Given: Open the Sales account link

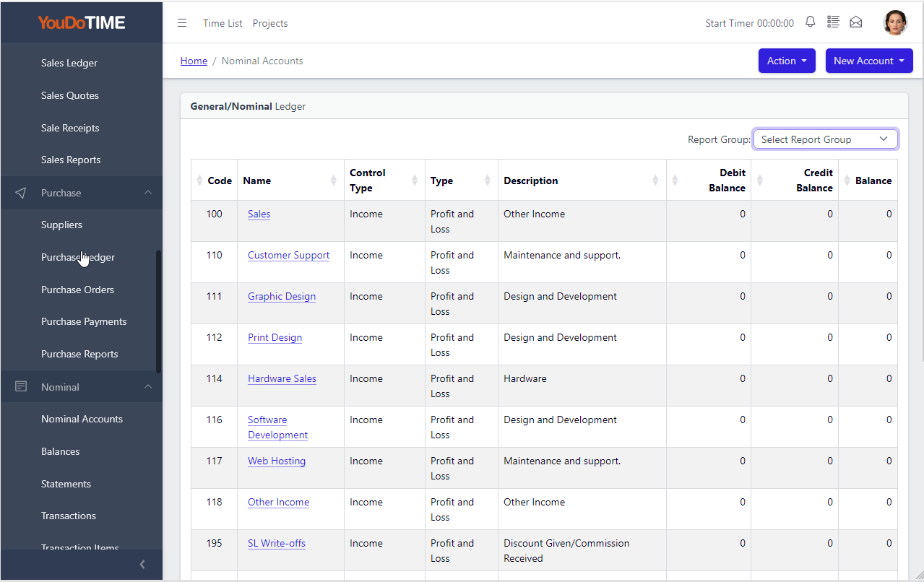Looking at the screenshot, I should 259,214.
